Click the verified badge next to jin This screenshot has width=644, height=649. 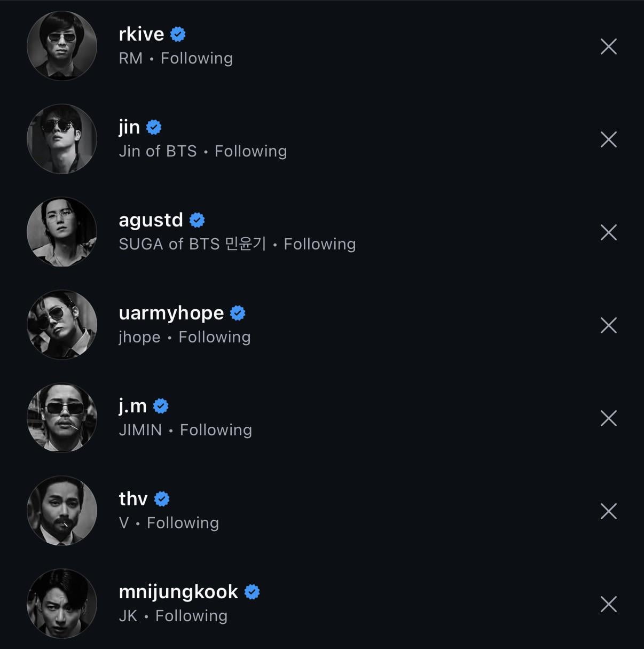point(155,127)
